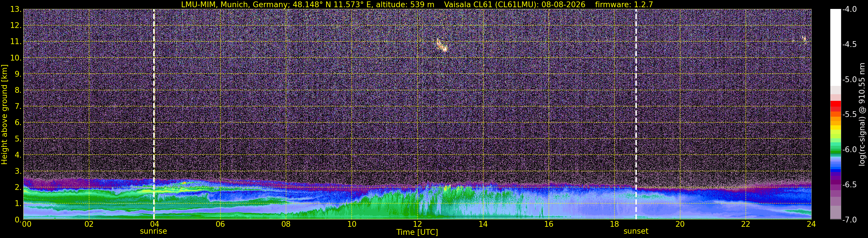The image size is (868, 238).
Task: Click the purple band of the colorbar near -6.5
Action: [x=836, y=182]
